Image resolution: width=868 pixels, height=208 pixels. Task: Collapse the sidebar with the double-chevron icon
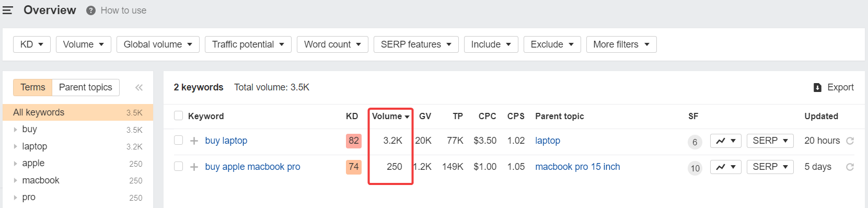[139, 87]
